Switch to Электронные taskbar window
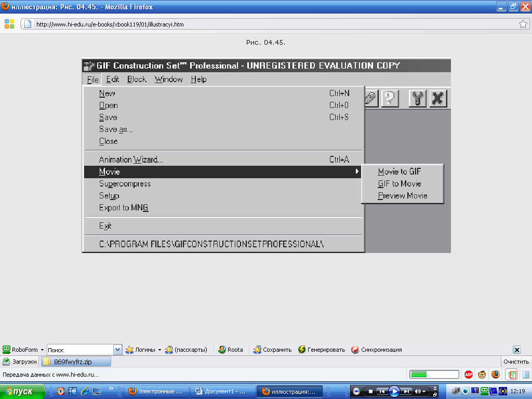 pyautogui.click(x=156, y=392)
